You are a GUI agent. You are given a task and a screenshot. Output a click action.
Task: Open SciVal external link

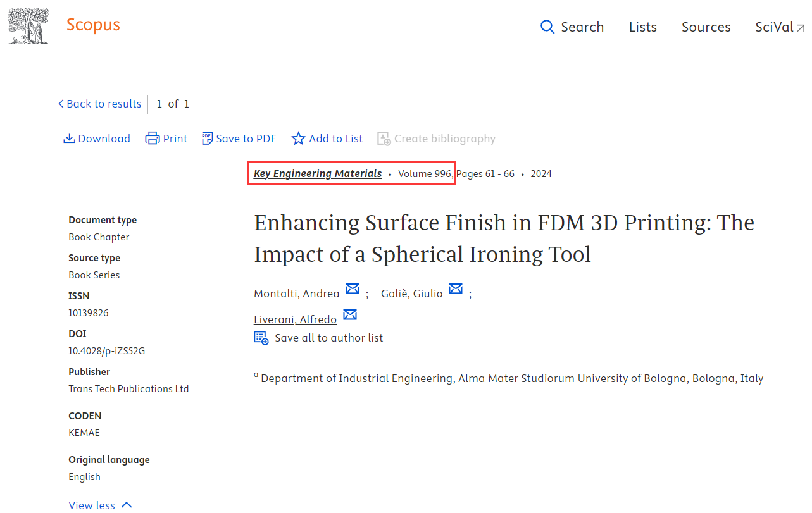780,27
